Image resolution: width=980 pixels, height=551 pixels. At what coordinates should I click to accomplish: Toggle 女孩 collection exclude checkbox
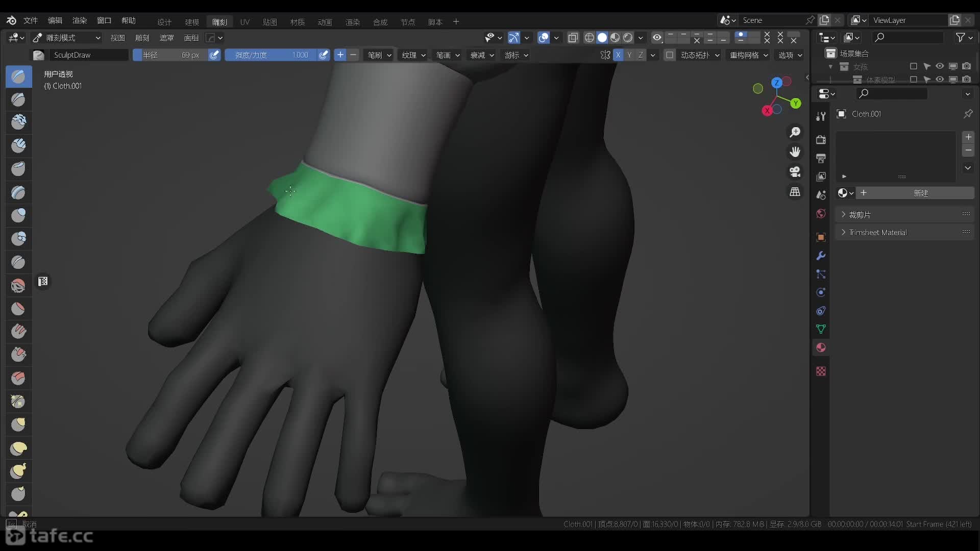[x=914, y=66]
